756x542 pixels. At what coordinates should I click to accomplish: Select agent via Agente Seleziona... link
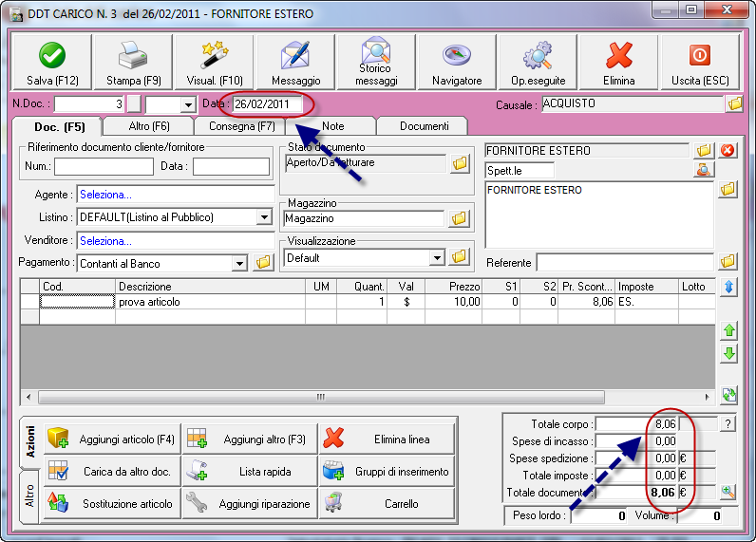point(105,195)
